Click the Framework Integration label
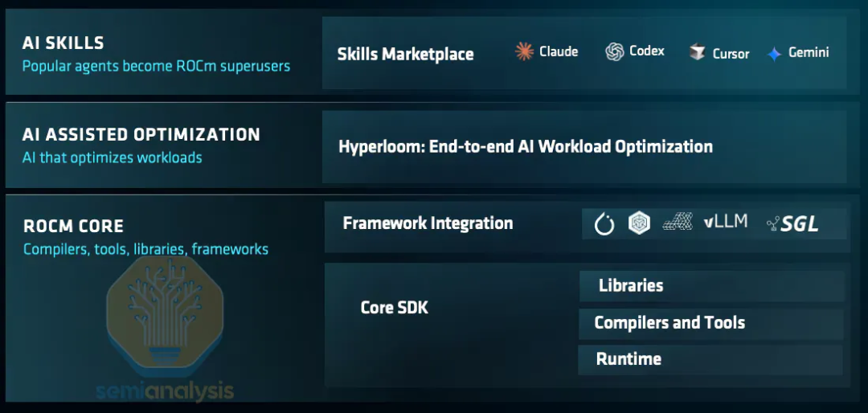The width and height of the screenshot is (868, 413). 428,223
